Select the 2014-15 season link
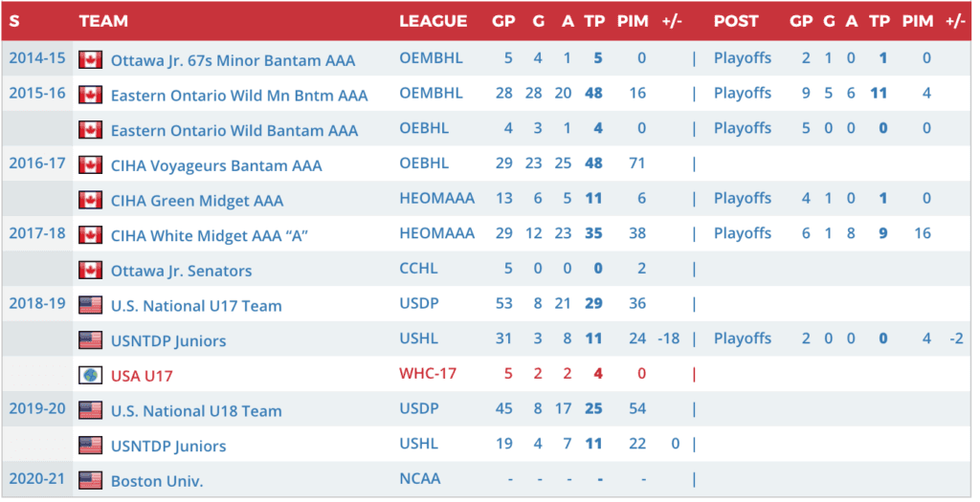Image resolution: width=980 pixels, height=502 pixels. coord(37,57)
